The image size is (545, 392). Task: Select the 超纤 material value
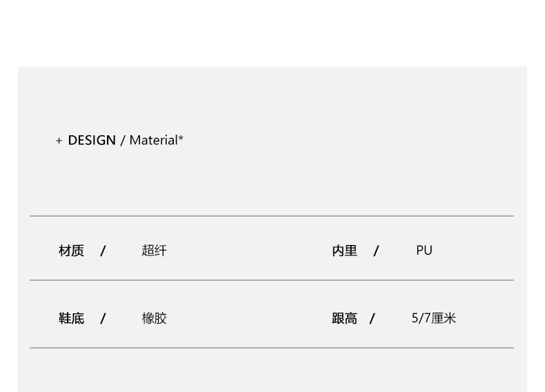[x=154, y=251]
